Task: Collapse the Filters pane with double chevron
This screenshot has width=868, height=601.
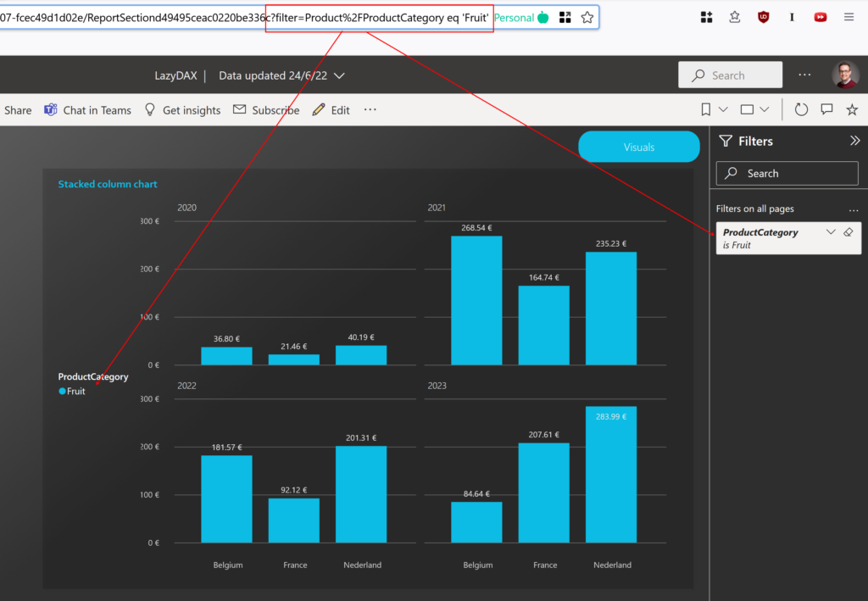Action: pyautogui.click(x=854, y=141)
